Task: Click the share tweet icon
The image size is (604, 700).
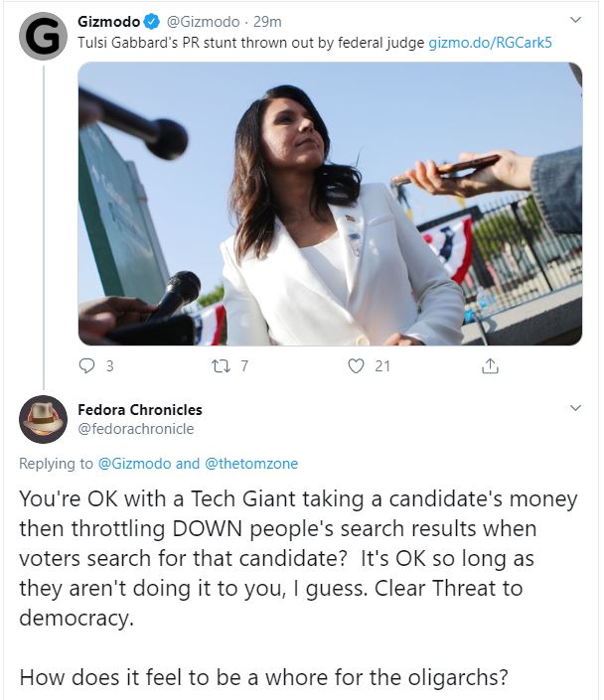Action: [489, 365]
